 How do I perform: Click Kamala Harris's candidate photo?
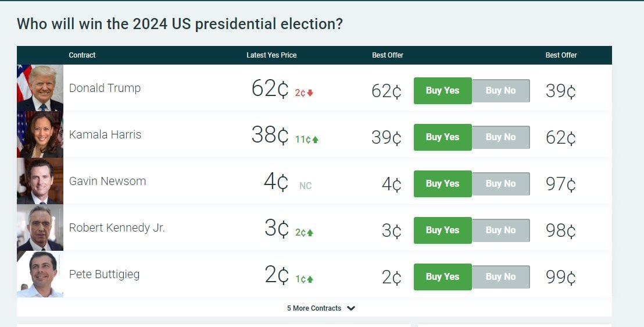click(x=40, y=134)
